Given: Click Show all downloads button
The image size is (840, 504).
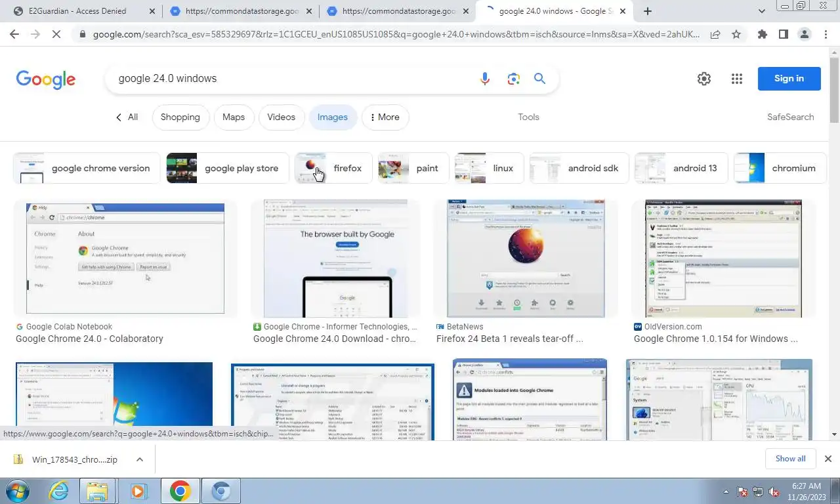Looking at the screenshot, I should pyautogui.click(x=790, y=459).
